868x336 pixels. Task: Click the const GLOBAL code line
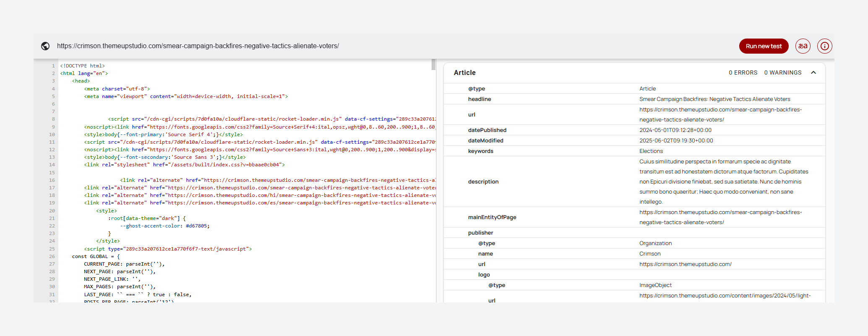coord(96,256)
